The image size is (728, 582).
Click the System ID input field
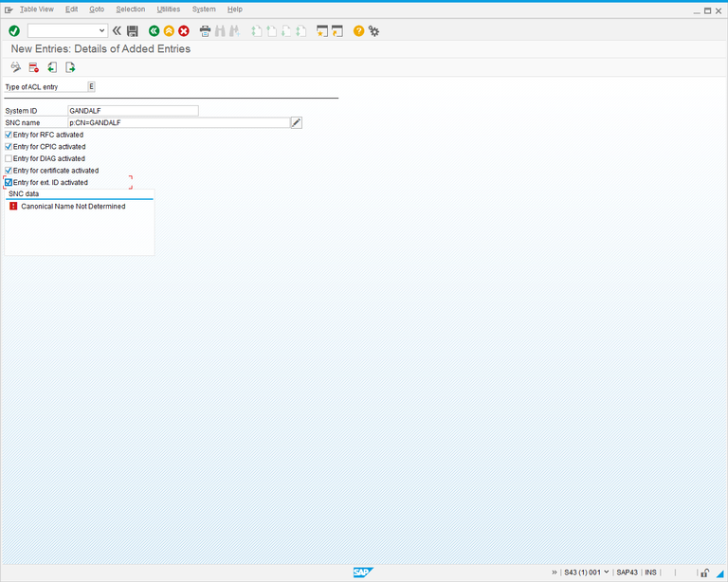pos(134,111)
